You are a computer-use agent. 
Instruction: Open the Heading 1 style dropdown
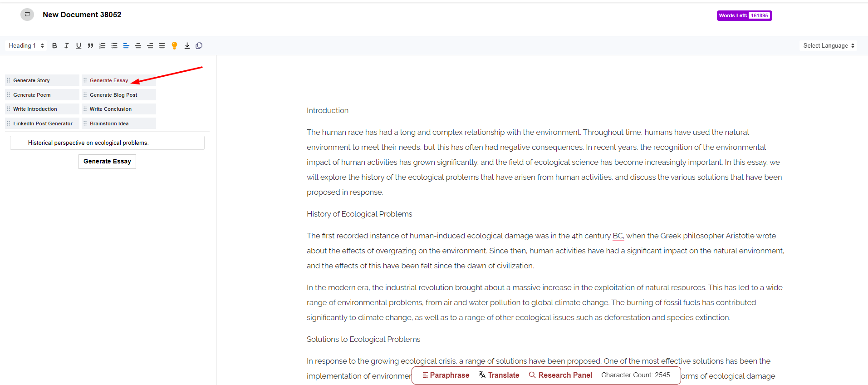[x=26, y=45]
